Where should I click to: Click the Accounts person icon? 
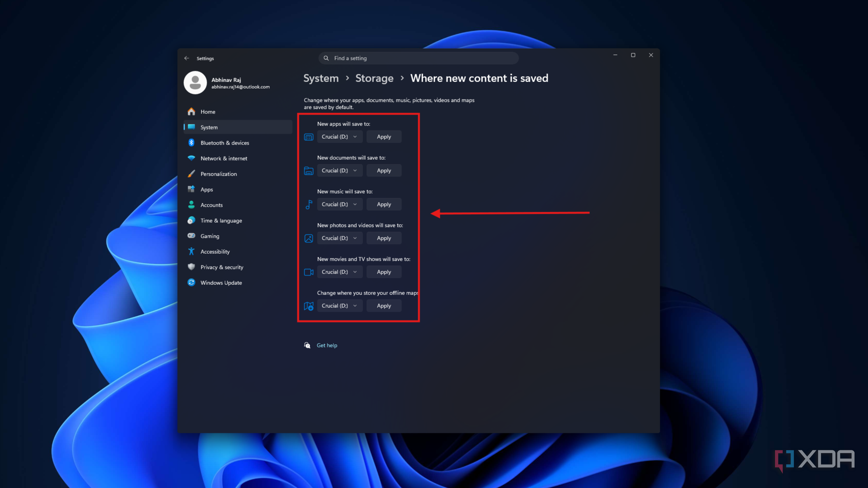click(191, 205)
